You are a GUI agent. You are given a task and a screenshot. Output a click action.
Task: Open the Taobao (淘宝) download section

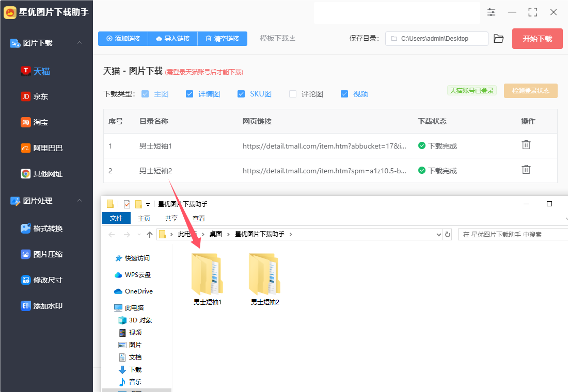pyautogui.click(x=35, y=122)
